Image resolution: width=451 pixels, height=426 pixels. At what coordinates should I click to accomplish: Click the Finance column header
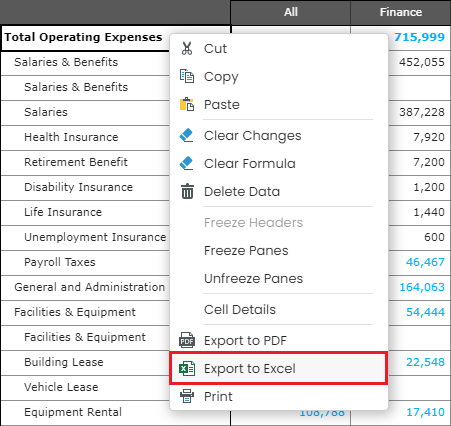tap(401, 12)
